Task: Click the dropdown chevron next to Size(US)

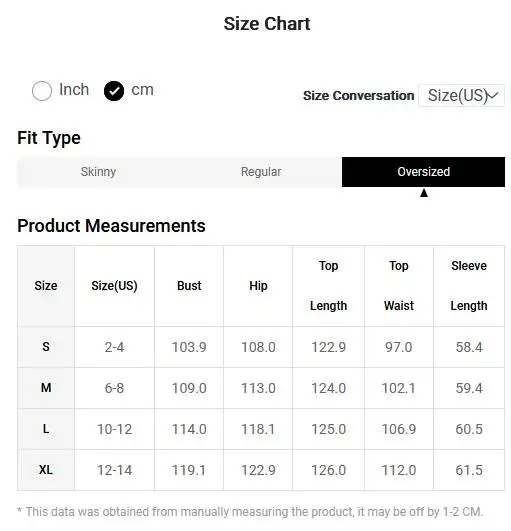Action: 493,95
